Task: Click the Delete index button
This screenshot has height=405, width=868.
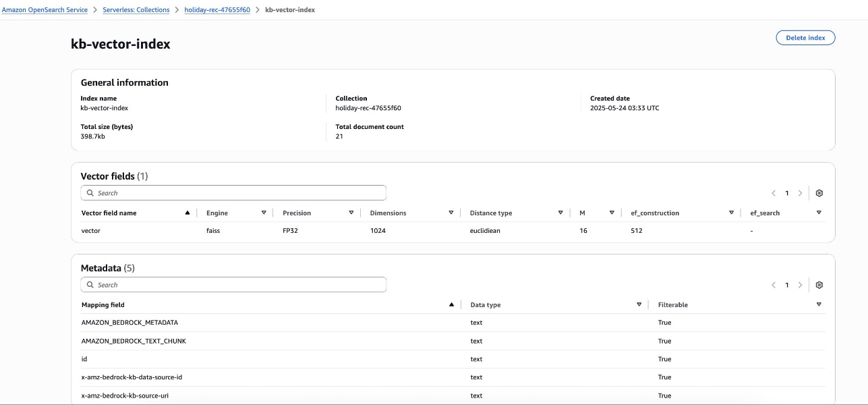Action: 805,38
